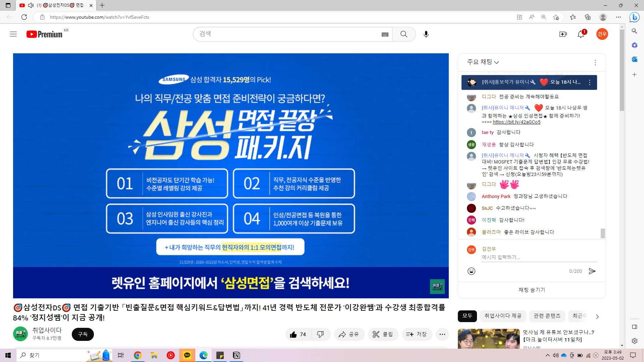The width and height of the screenshot is (644, 362).
Task: Click the pinned [취사]홍보작가 유이니 message
Action: click(x=529, y=82)
